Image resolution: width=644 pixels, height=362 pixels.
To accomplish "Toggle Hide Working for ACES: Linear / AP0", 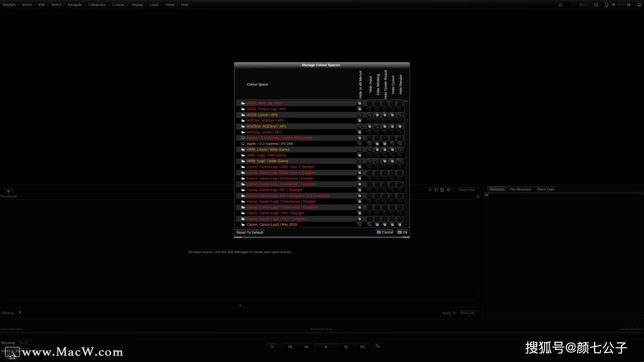I will coord(377,115).
